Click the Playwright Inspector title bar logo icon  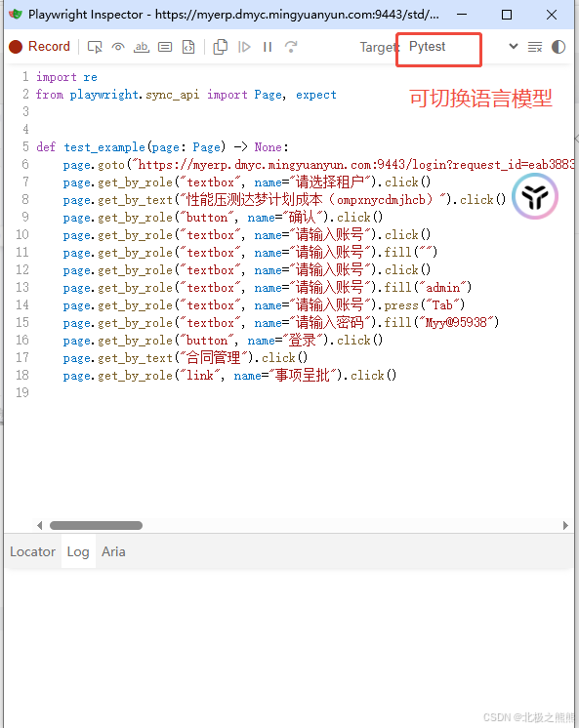[16, 15]
